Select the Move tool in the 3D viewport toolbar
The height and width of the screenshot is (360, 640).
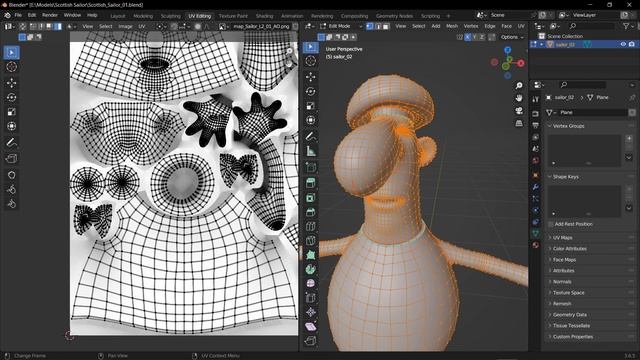[311, 77]
